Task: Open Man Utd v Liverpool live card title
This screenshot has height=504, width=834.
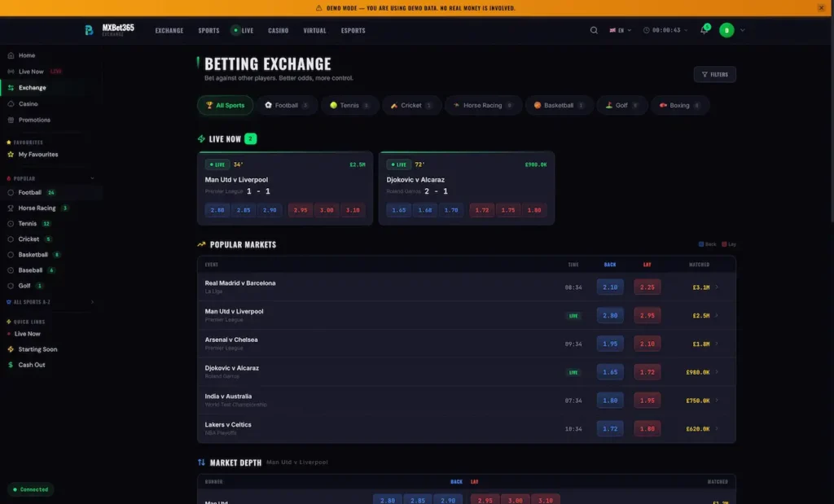Action: (x=236, y=180)
